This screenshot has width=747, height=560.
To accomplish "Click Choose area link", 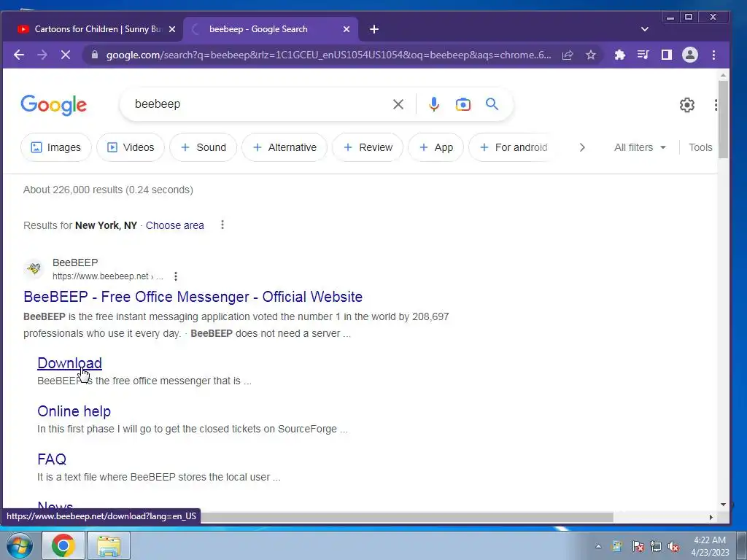I will coord(175,225).
